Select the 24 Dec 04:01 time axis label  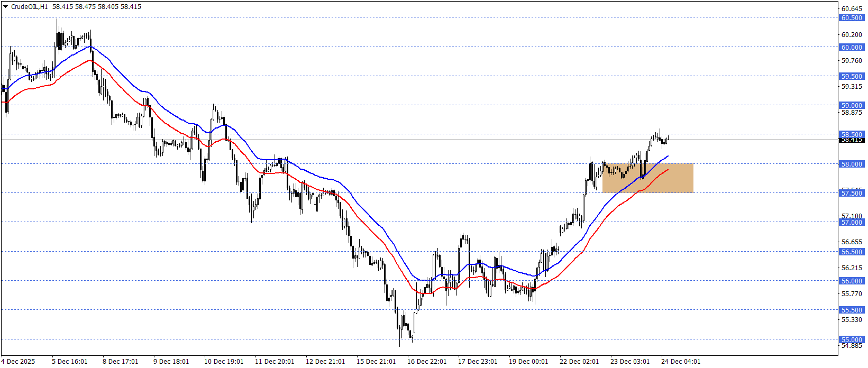tap(681, 362)
